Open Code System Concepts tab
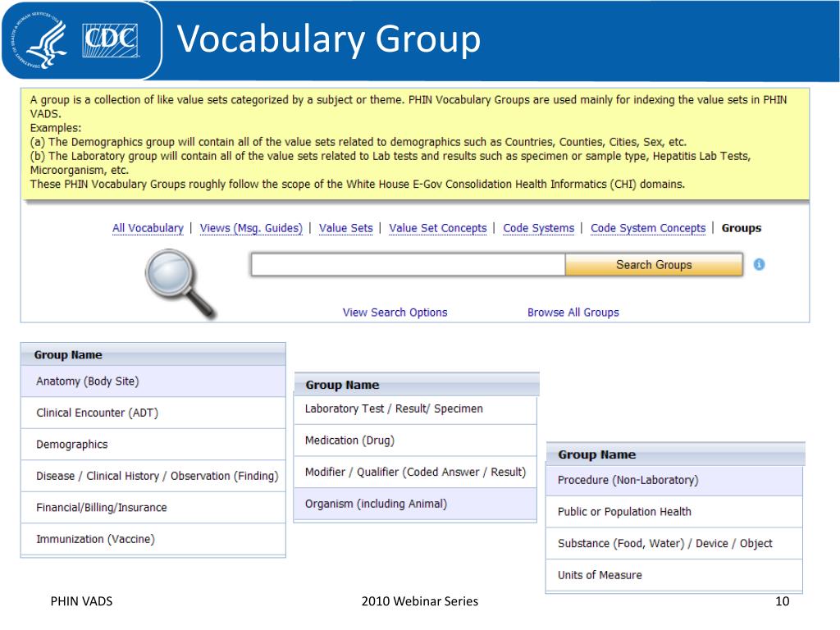This screenshot has width=840, height=630. pos(648,228)
